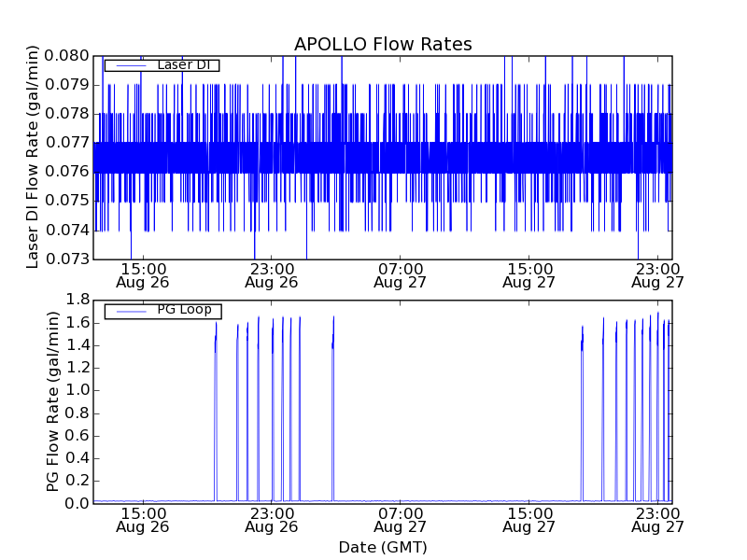Screen dimensions: 747x560
Task: Click top plot 23:00 Aug 27 label
Action: tap(658, 275)
